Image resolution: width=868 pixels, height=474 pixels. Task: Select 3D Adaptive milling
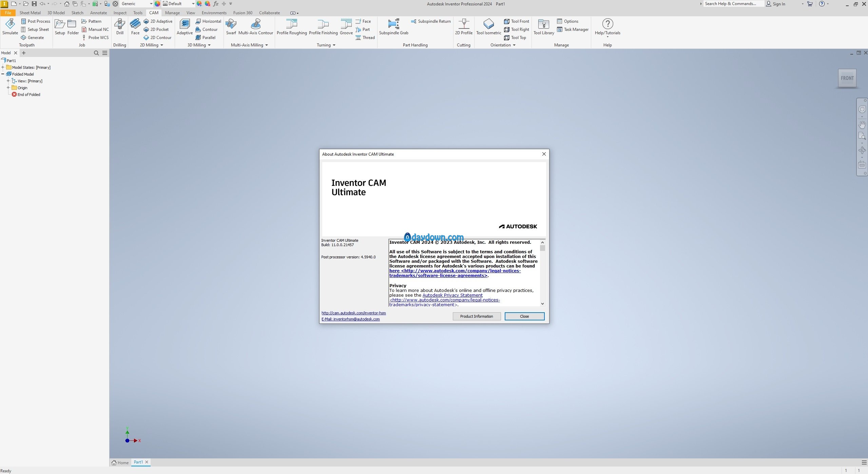(x=185, y=27)
